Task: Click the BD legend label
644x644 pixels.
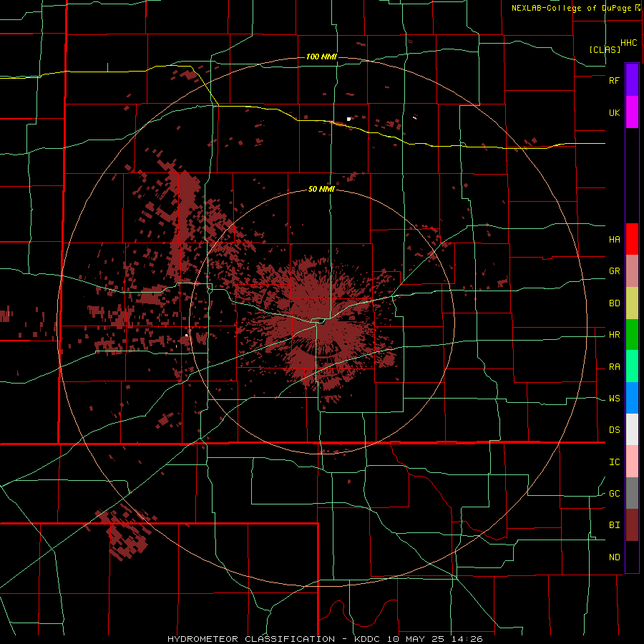Action: click(614, 303)
